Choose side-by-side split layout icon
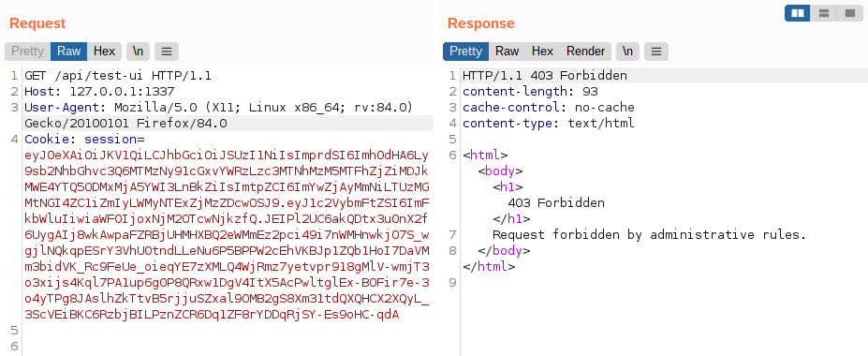The height and width of the screenshot is (356, 868). coord(798,13)
